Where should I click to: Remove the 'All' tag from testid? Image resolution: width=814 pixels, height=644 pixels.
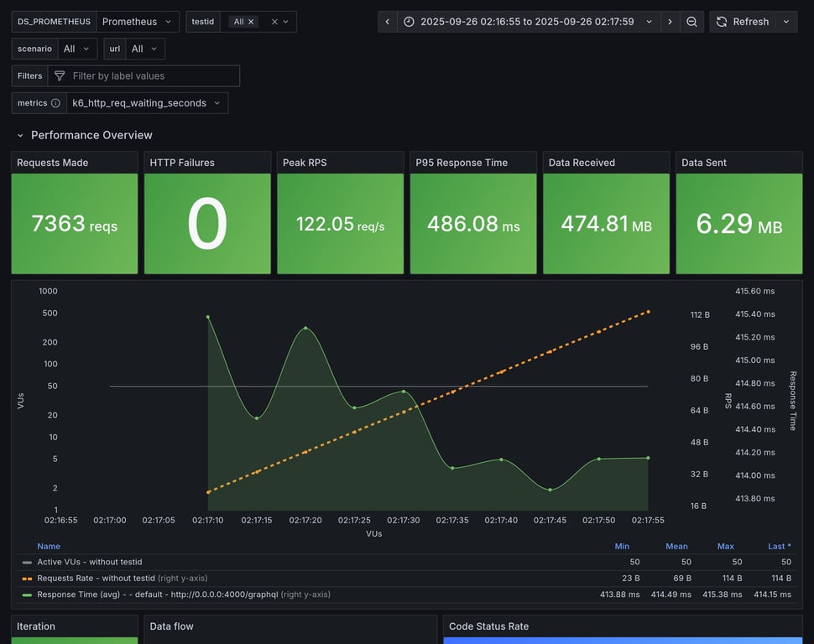point(252,22)
